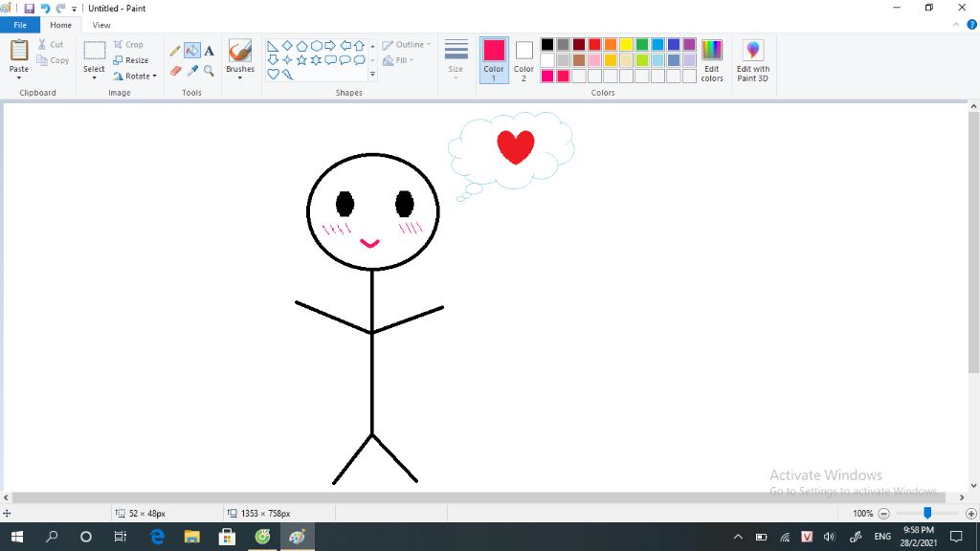Screen dimensions: 980x551
Task: Switch to the Home tab
Action: [x=60, y=25]
